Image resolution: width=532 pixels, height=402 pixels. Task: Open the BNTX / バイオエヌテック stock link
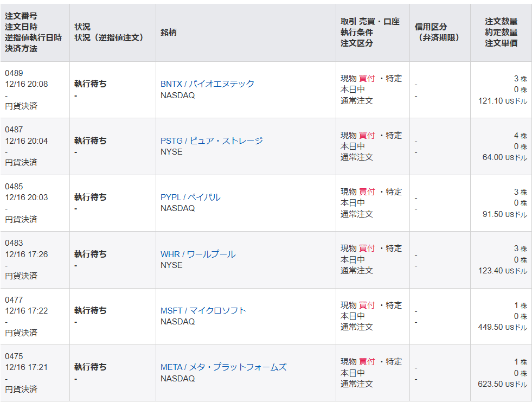pyautogui.click(x=207, y=84)
